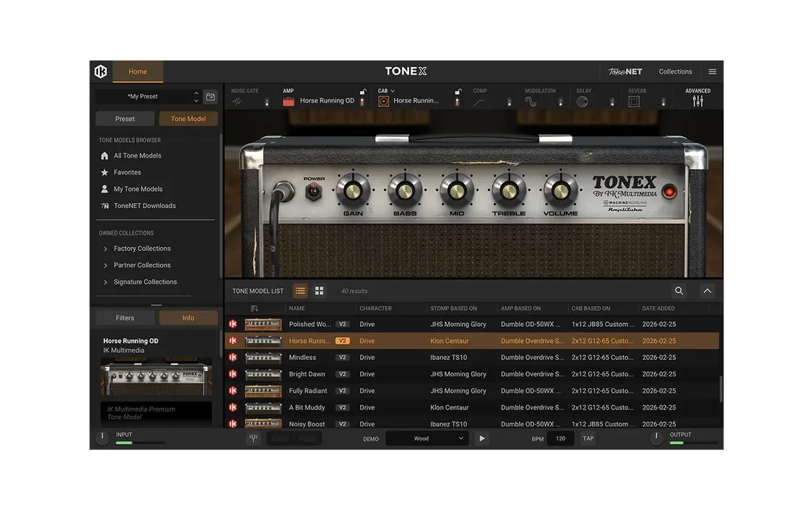812x509 pixels.
Task: Click the TREBLE knob on the amp
Action: click(509, 191)
